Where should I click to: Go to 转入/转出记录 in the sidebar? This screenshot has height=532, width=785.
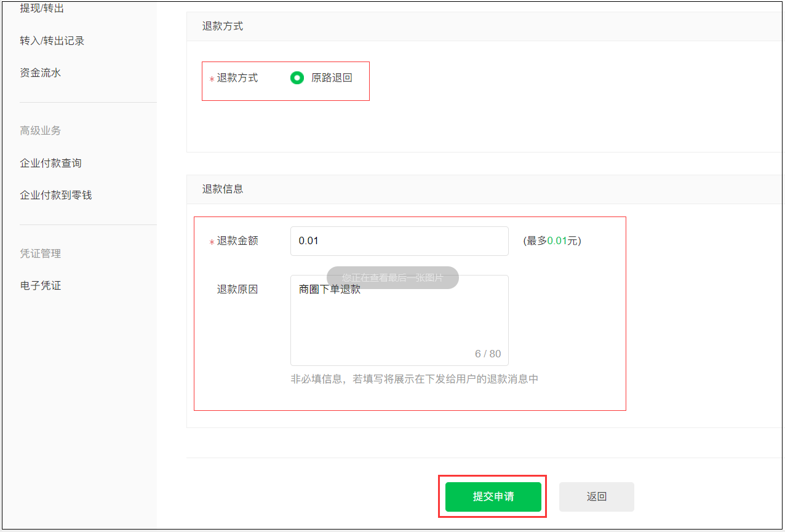coord(52,41)
